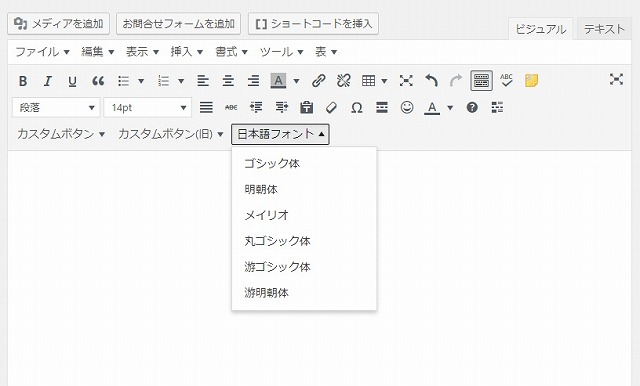Insert emoticon smiley
The width and height of the screenshot is (640, 386).
tap(407, 108)
